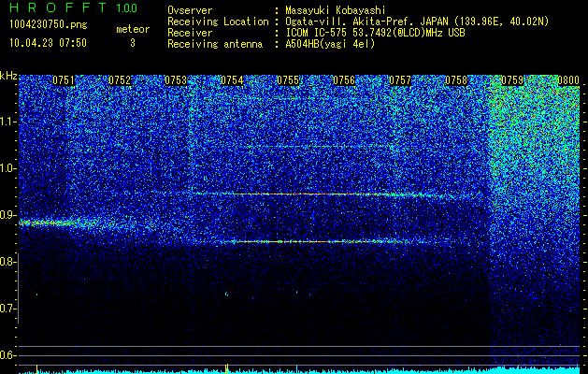Click the ICOM IC-575 receiver text
Viewport: 588px width, 374px height.
tap(375, 33)
